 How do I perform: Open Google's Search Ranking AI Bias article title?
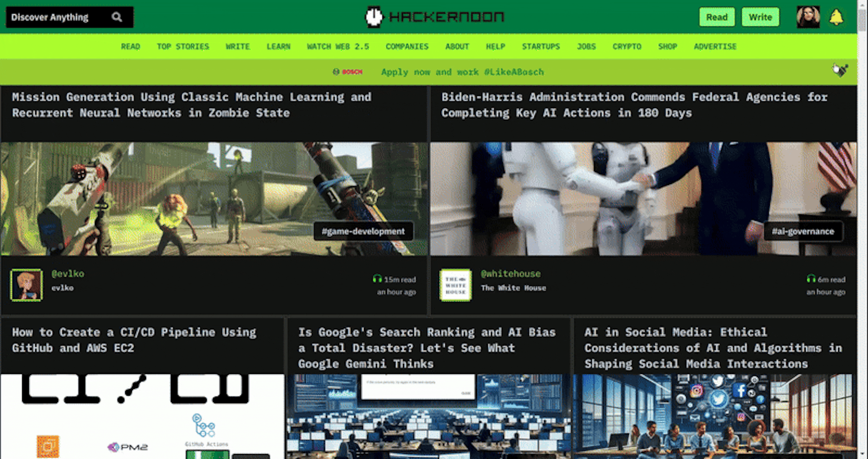[427, 348]
